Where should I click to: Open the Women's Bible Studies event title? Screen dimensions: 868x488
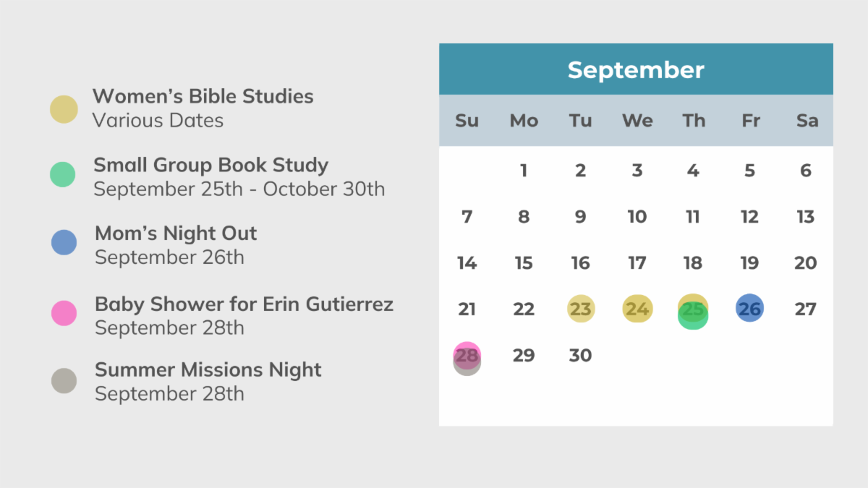point(203,96)
